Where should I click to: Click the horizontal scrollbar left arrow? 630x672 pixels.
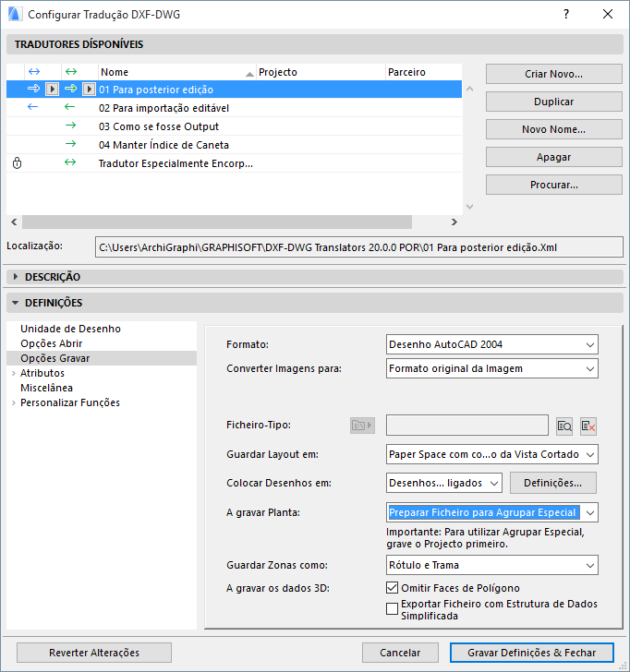[14, 222]
